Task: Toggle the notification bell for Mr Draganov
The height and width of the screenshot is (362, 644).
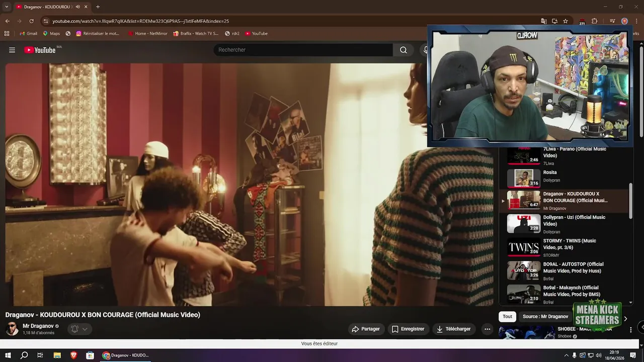Action: pyautogui.click(x=74, y=329)
